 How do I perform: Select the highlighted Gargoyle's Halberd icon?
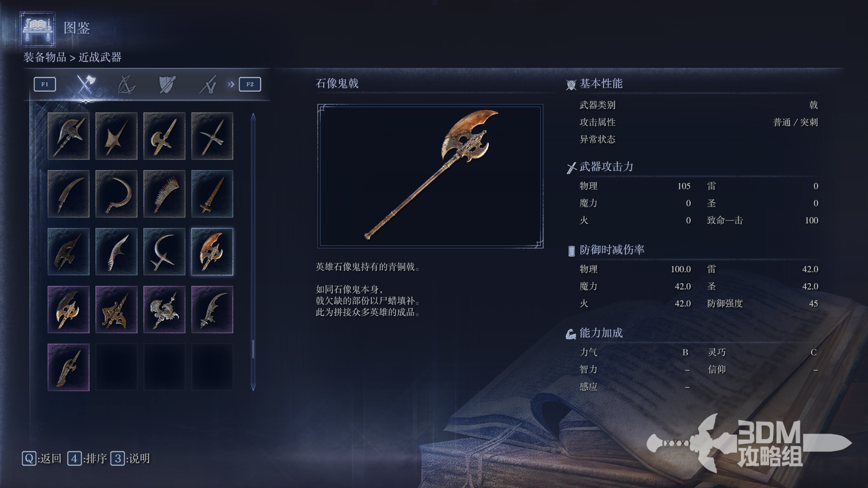point(212,252)
